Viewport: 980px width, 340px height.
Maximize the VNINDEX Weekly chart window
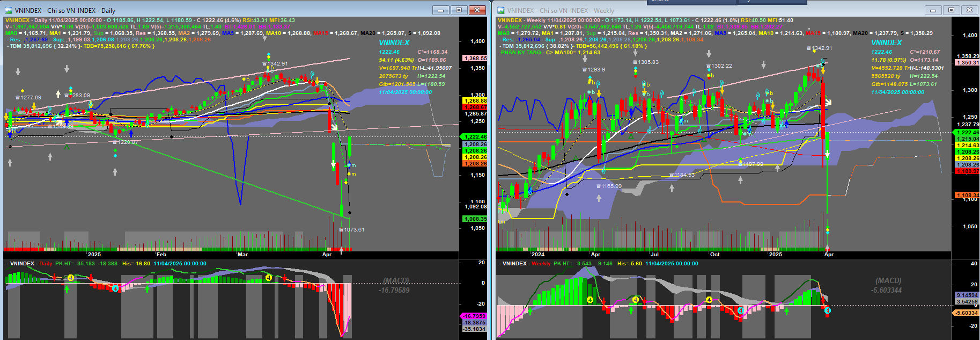tap(951, 10)
